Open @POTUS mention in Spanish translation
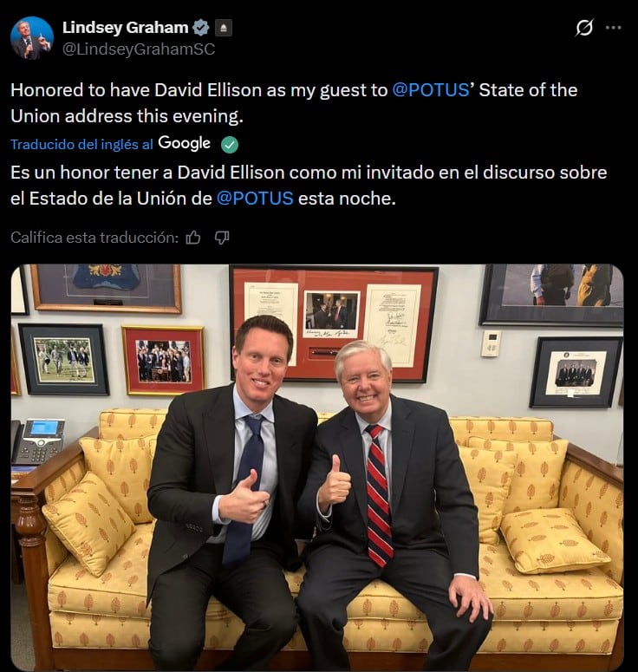This screenshot has width=638, height=672. tap(255, 199)
